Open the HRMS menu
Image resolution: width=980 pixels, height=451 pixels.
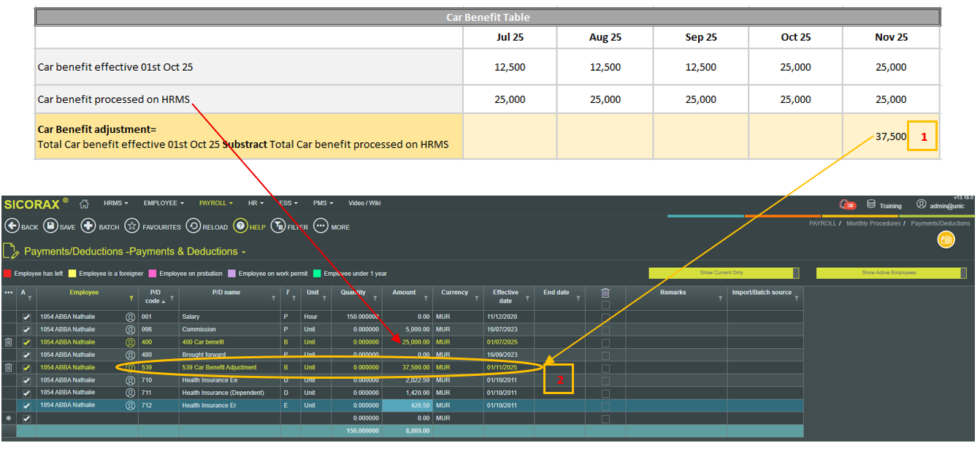pyautogui.click(x=115, y=204)
